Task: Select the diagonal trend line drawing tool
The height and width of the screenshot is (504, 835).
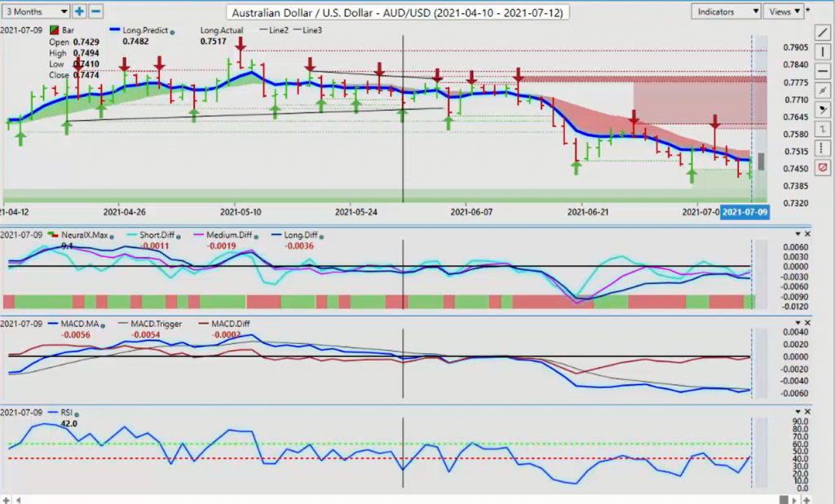Action: click(x=822, y=33)
